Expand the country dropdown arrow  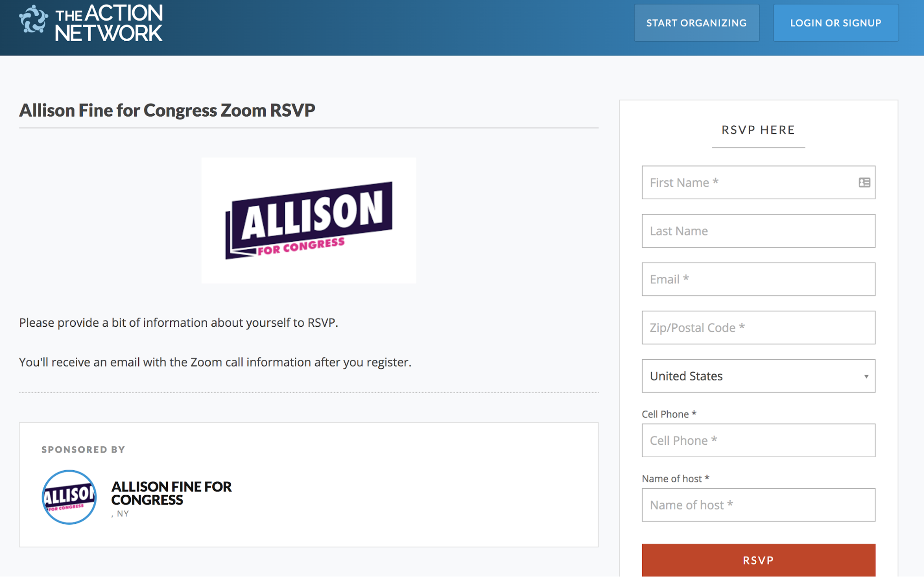point(866,376)
